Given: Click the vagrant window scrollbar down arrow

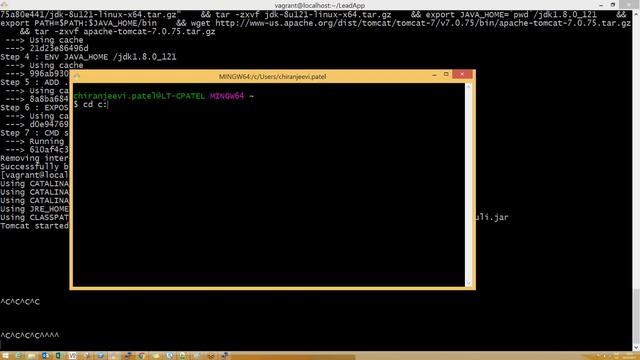Looking at the screenshot, I should tap(636, 347).
